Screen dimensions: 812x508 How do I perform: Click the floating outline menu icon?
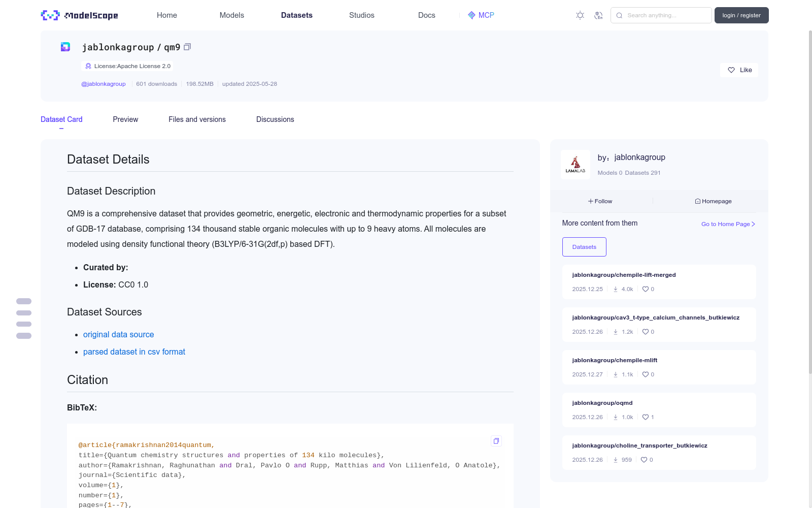pyautogui.click(x=24, y=319)
